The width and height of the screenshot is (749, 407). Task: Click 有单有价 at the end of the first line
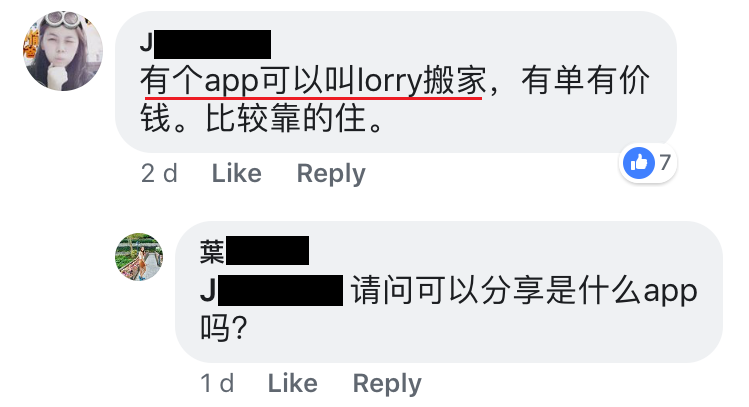coord(586,80)
